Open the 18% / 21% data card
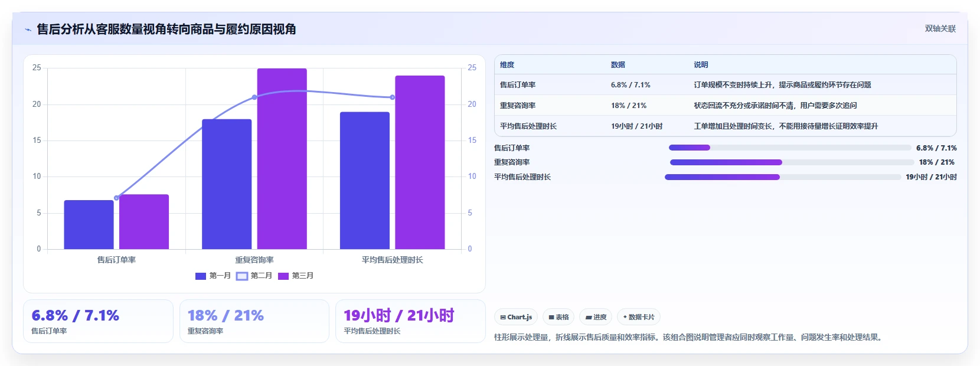Screen dimensions: 980x366 click(254, 321)
